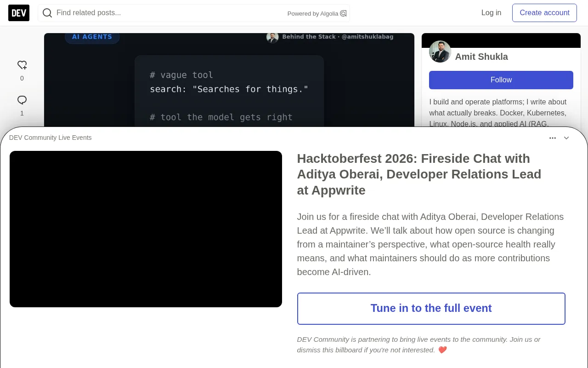The height and width of the screenshot is (368, 588).
Task: Open billboard three-dots options menu
Action: point(553,138)
